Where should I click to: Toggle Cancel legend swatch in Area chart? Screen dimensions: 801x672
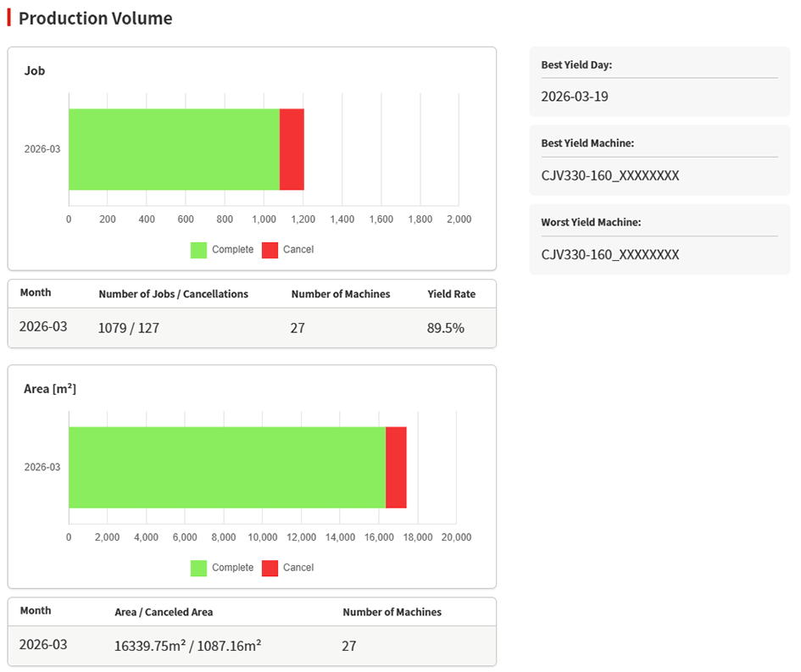pyautogui.click(x=270, y=569)
